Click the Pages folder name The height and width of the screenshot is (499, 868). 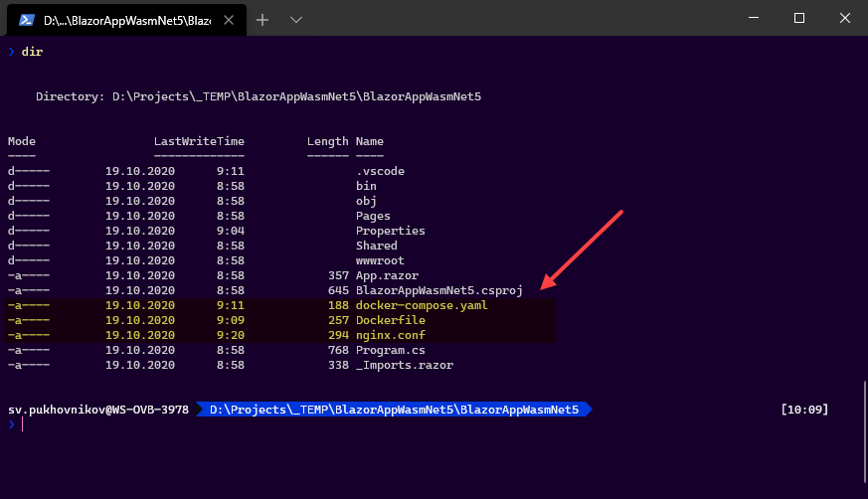click(x=373, y=217)
